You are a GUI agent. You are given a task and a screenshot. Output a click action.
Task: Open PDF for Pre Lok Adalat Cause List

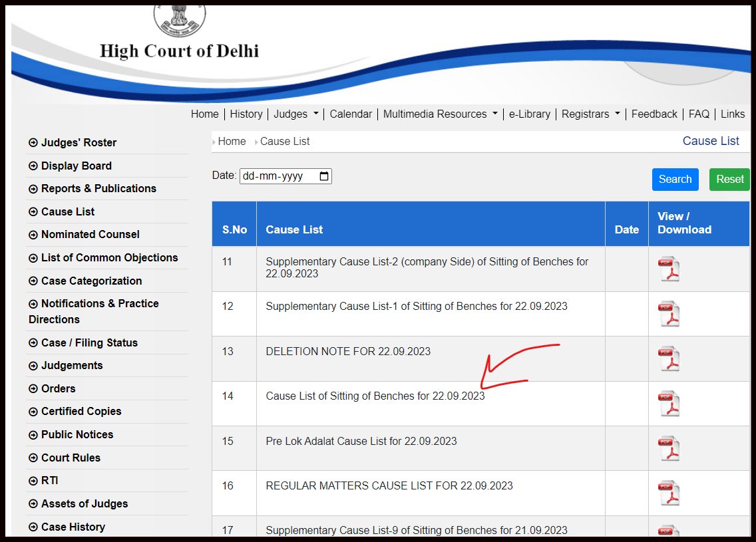(669, 448)
